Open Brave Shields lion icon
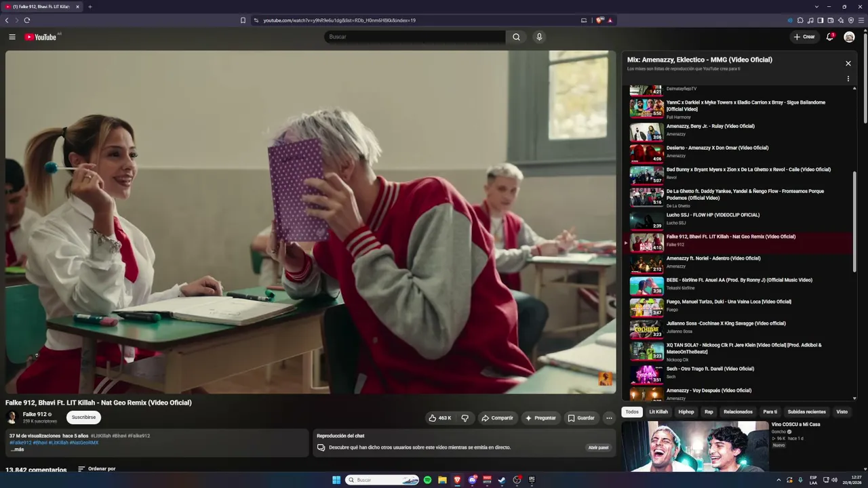The width and height of the screenshot is (868, 488). [x=599, y=20]
